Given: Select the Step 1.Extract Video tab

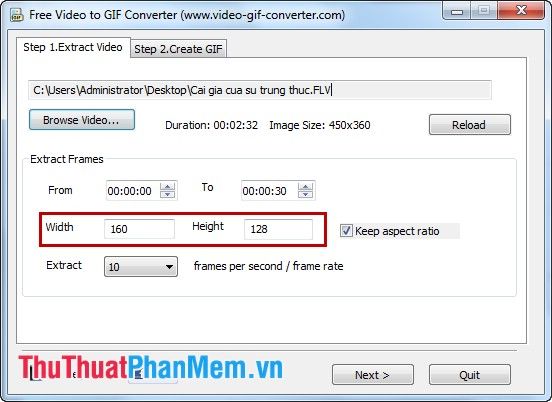Looking at the screenshot, I should click(x=73, y=47).
